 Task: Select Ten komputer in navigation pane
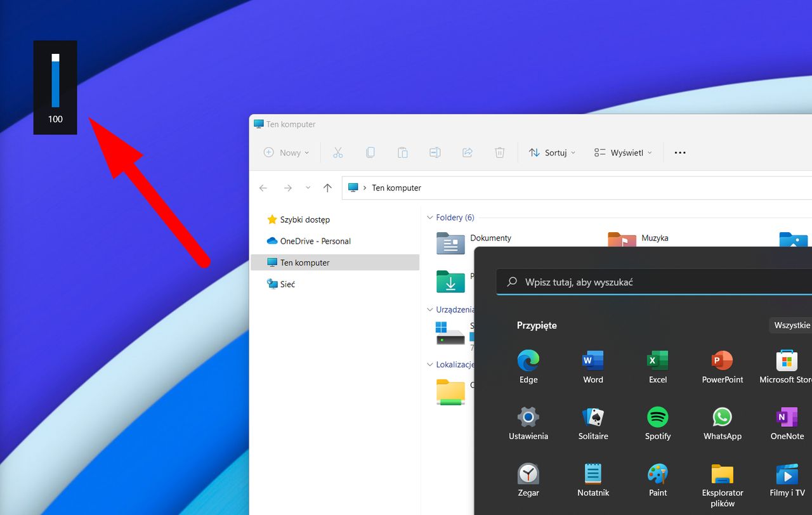click(x=335, y=263)
